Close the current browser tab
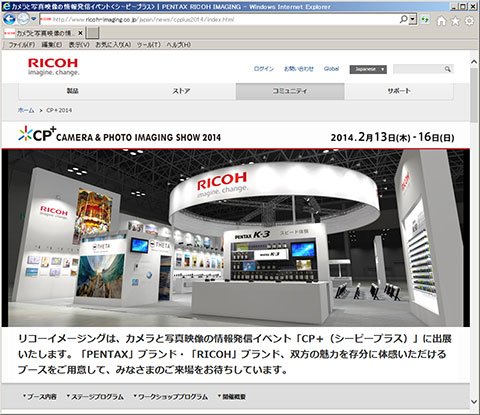The height and width of the screenshot is (415, 480). (x=80, y=33)
